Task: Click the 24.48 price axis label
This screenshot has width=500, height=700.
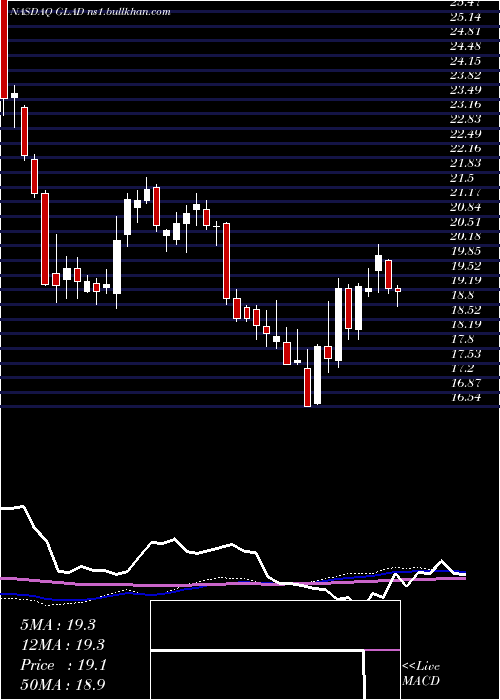Action: [x=466, y=46]
